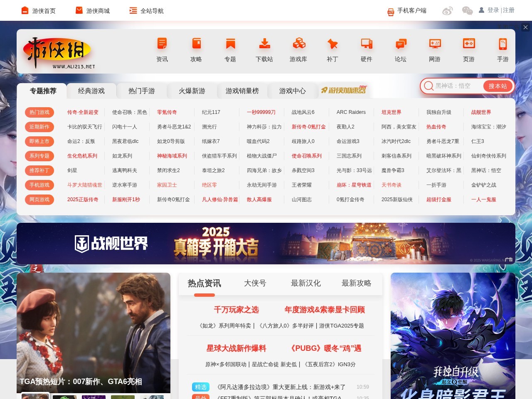Open the 游戏销量榜 sales ranking tab
Screen dimensions: 532x399
click(242, 91)
